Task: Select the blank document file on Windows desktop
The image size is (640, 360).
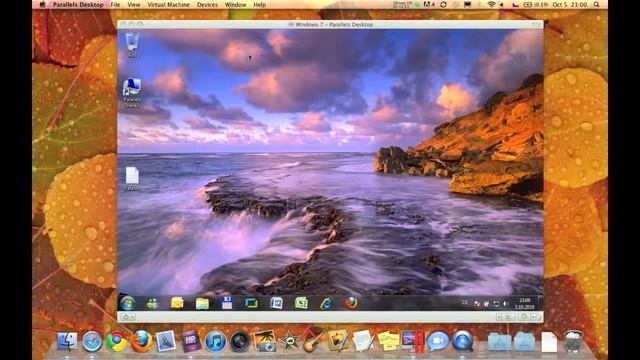Action: (x=132, y=178)
